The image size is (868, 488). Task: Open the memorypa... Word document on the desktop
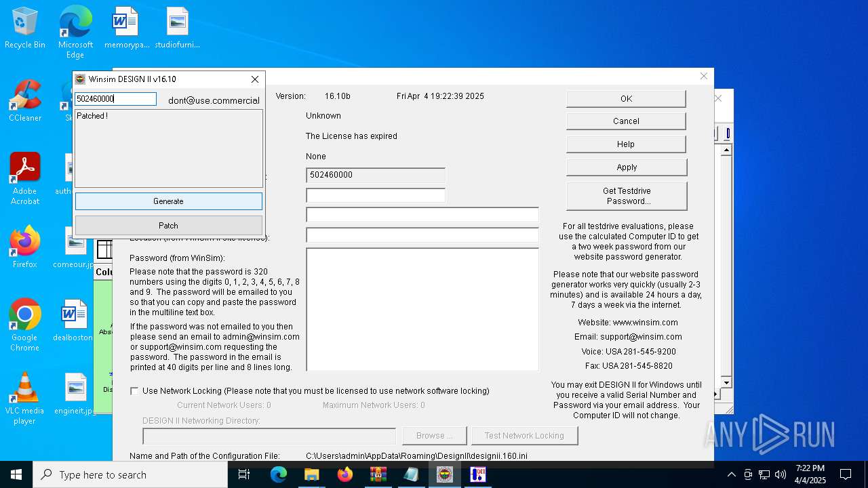(x=127, y=28)
